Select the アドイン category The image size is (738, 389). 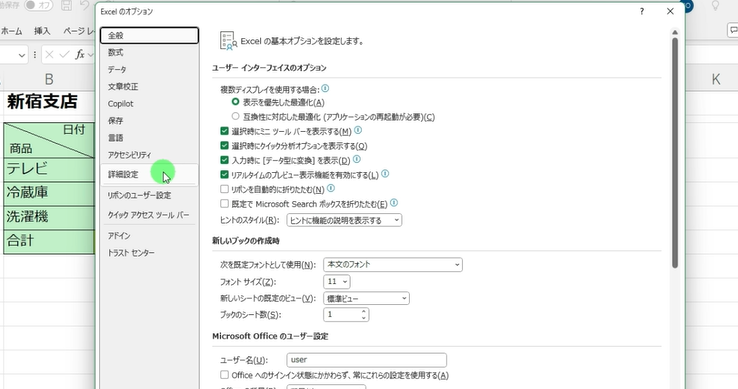[x=149, y=235]
